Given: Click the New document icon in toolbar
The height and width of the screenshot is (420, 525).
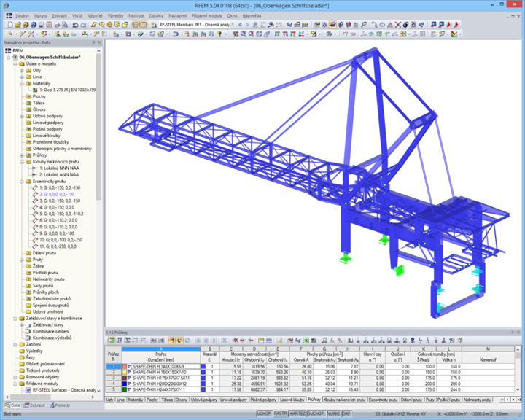Looking at the screenshot, I should point(10,25).
